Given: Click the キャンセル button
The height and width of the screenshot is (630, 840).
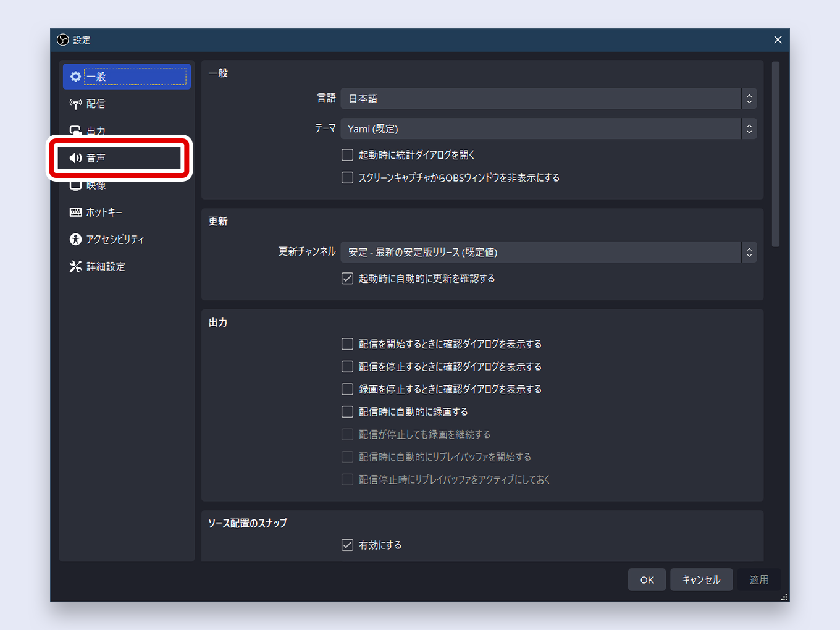Looking at the screenshot, I should point(701,580).
